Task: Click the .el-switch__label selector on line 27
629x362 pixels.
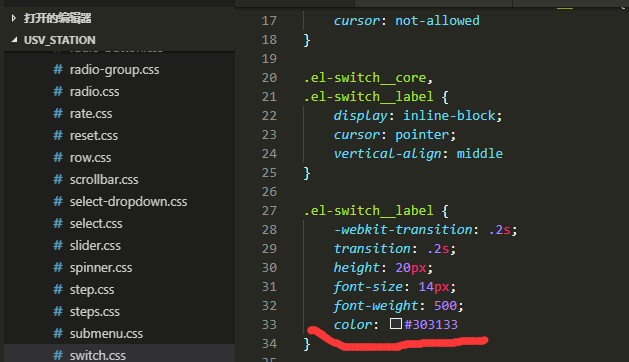Action: [368, 211]
